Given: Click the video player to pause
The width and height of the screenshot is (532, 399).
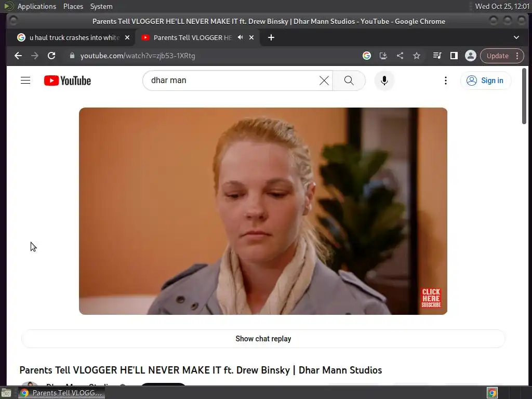Looking at the screenshot, I should click(x=263, y=211).
